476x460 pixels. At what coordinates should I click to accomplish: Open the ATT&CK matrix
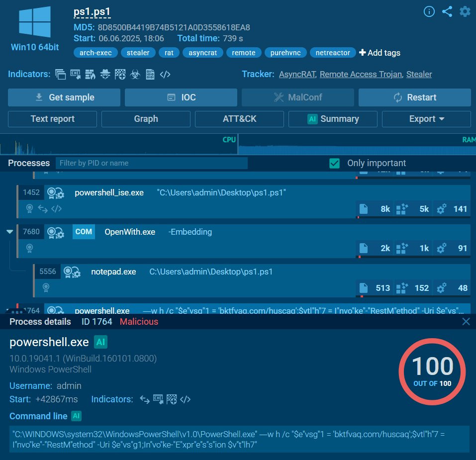tap(240, 119)
